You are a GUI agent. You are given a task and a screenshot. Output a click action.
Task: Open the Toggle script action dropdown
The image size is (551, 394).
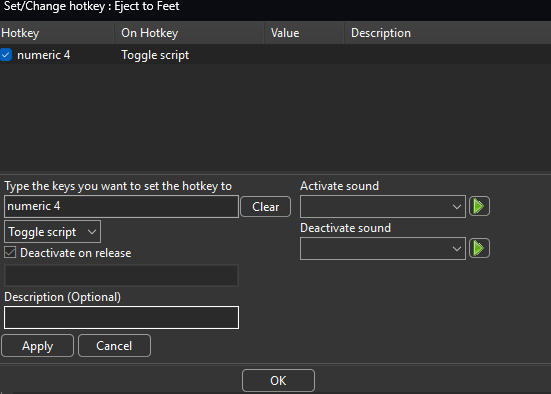click(52, 232)
